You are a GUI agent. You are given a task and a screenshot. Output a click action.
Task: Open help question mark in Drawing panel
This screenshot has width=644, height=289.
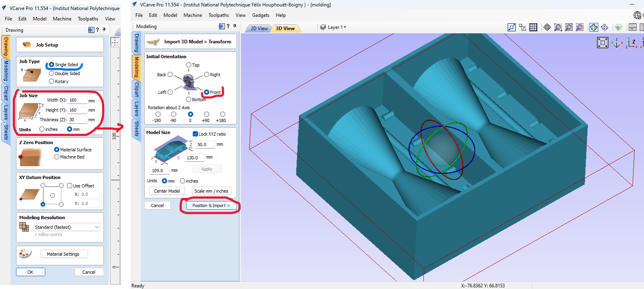pos(97,30)
